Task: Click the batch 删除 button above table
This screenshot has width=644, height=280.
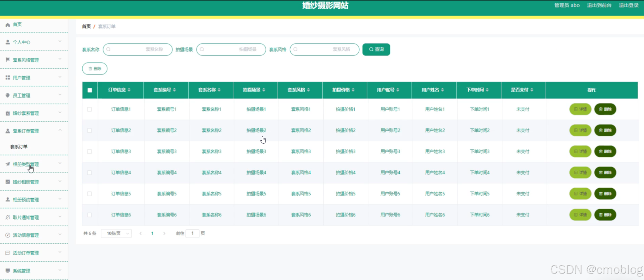Action: tap(95, 69)
